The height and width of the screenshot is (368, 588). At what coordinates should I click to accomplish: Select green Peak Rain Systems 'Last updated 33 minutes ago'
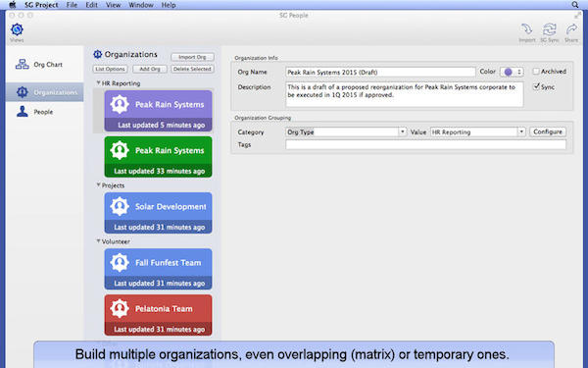160,171
